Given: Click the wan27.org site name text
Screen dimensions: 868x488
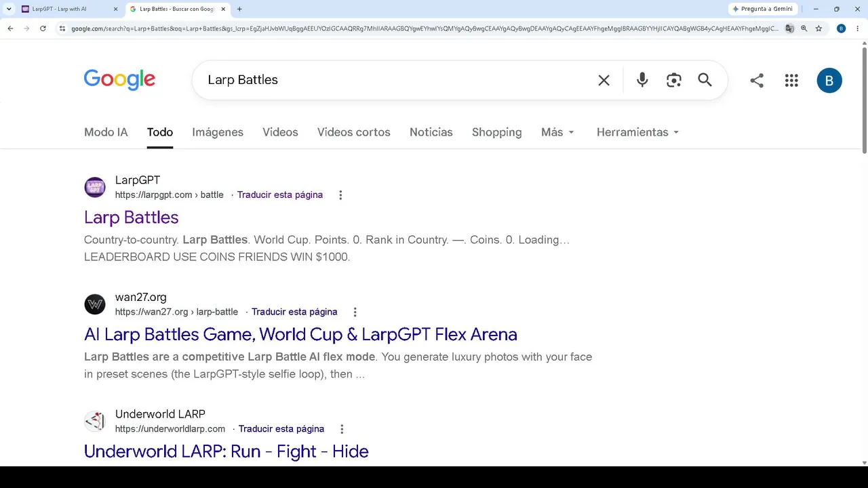Looking at the screenshot, I should point(141,298).
